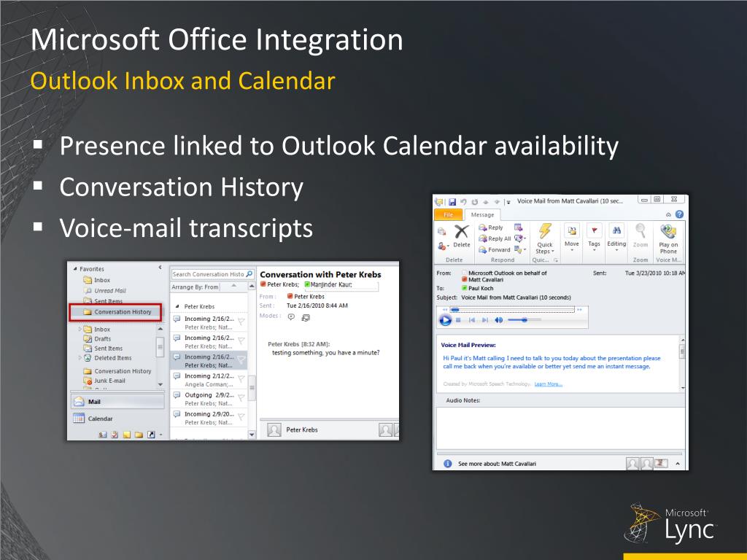
Task: Collapse the Peter Krebs message group
Action: [177, 306]
